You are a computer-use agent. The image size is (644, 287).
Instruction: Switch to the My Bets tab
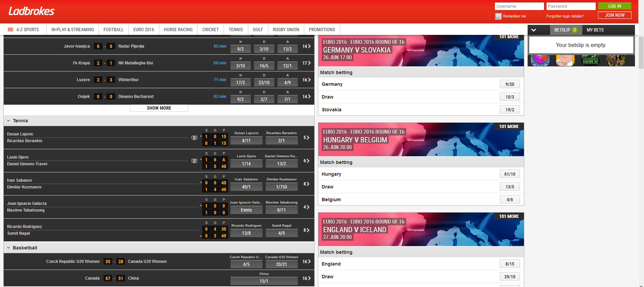595,30
